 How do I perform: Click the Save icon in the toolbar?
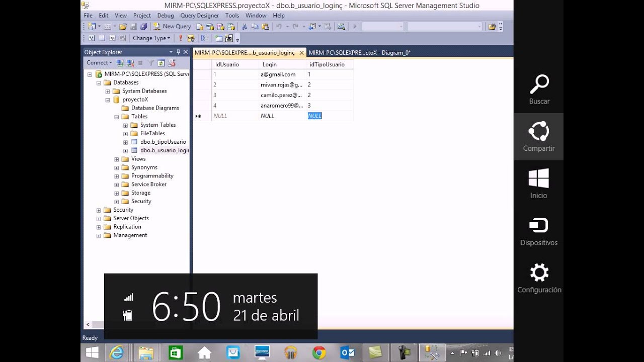click(x=133, y=26)
